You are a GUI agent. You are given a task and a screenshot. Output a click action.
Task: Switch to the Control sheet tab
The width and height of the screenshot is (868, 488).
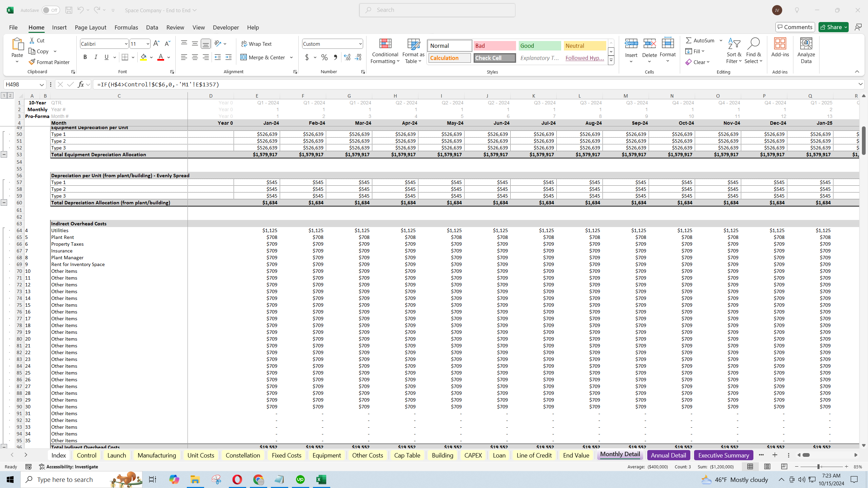tap(86, 455)
